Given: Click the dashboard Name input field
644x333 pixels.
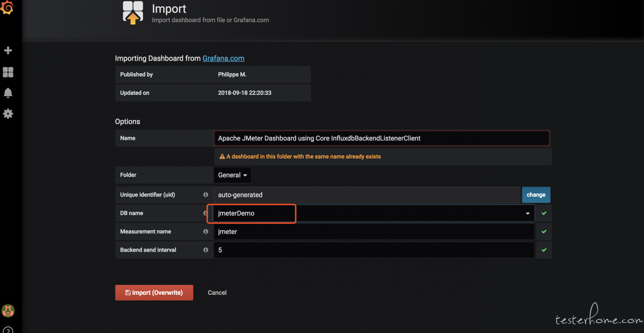Looking at the screenshot, I should click(381, 138).
